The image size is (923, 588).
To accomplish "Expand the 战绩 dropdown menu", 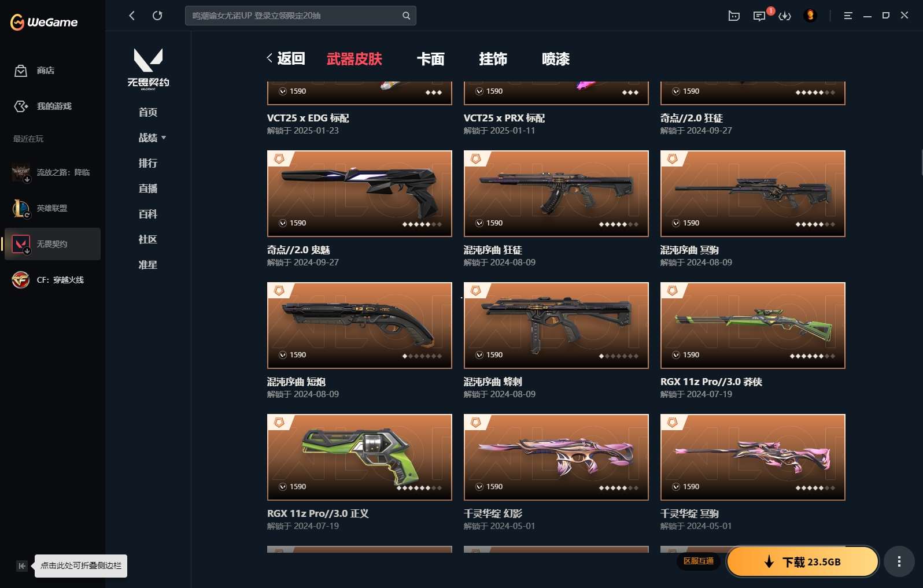I will point(152,138).
